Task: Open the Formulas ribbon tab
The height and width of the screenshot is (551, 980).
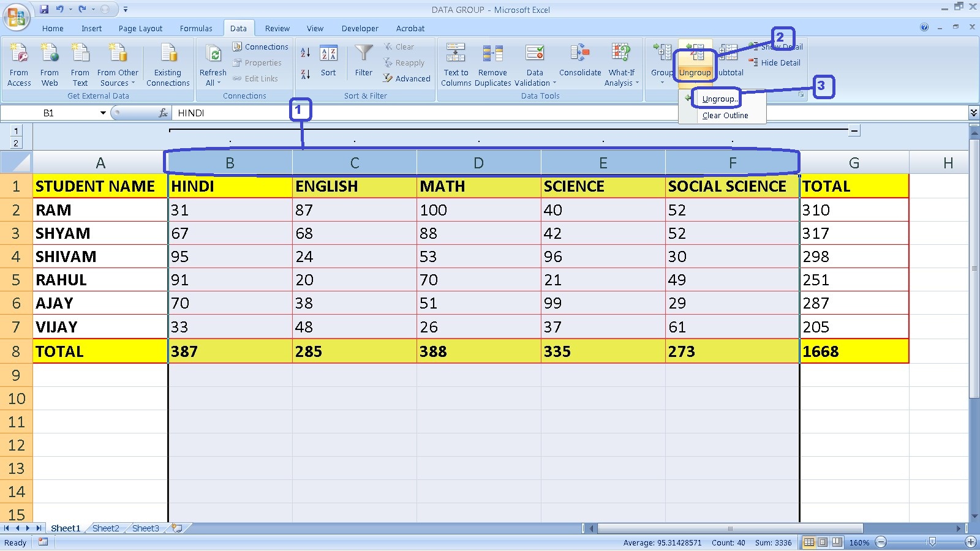Action: pyautogui.click(x=196, y=28)
